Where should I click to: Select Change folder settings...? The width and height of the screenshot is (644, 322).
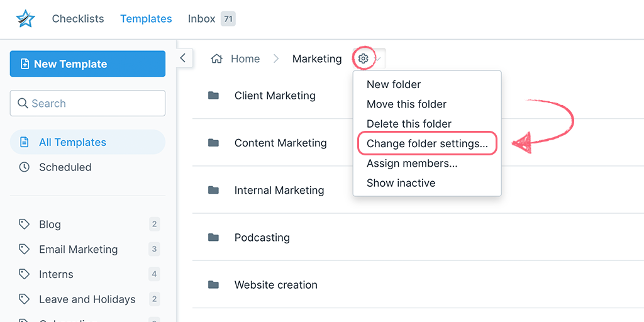coord(427,143)
